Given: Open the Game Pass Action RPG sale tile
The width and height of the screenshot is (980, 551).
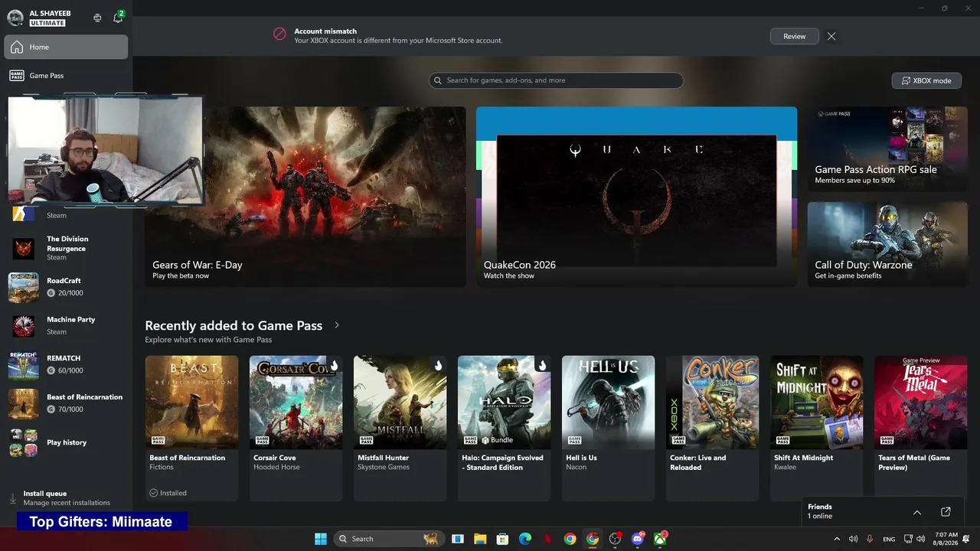Looking at the screenshot, I should [x=887, y=149].
